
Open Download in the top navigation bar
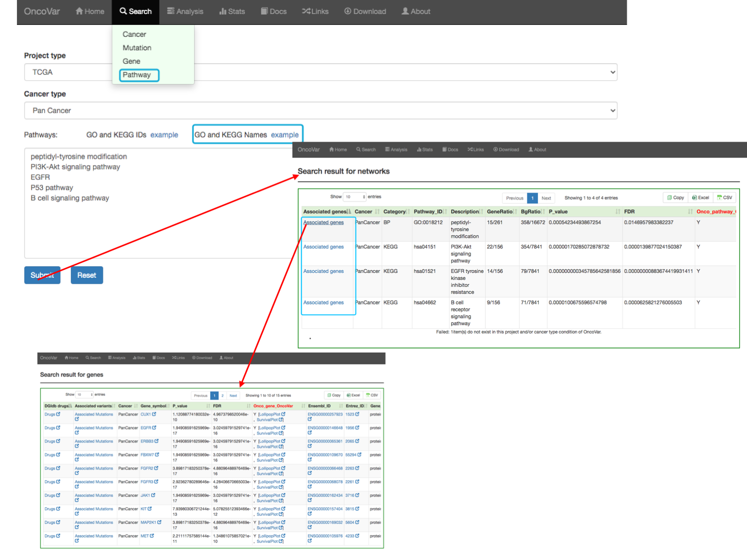tap(365, 11)
